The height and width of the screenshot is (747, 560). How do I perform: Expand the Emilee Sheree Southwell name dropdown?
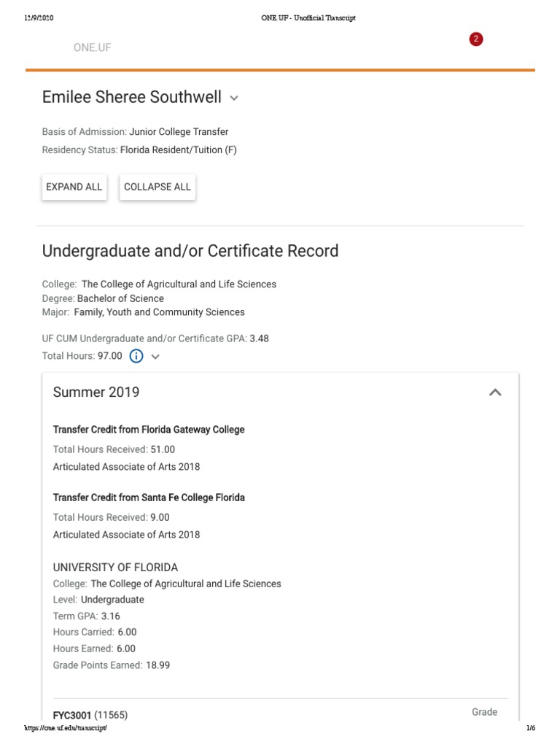(234, 98)
